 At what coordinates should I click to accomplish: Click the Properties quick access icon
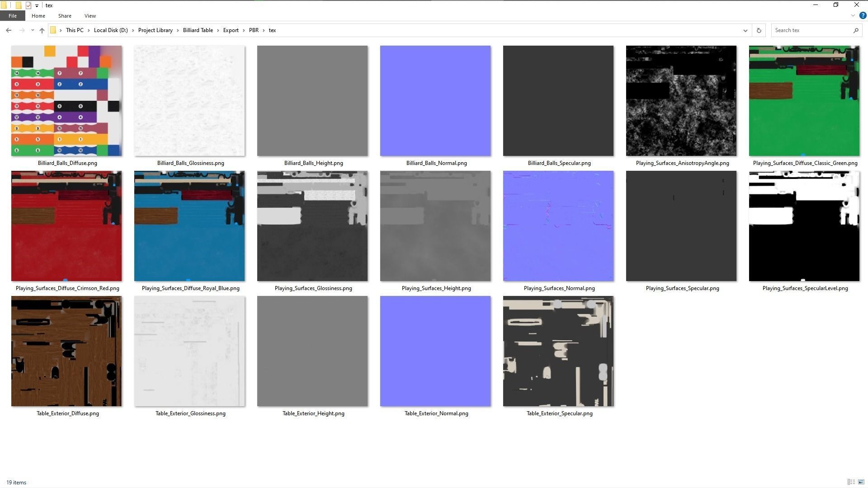[x=28, y=5]
